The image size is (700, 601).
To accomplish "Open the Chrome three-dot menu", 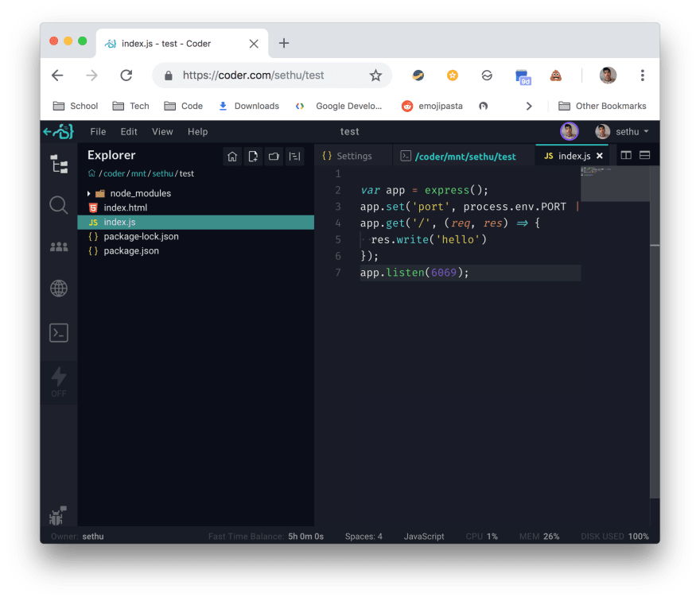I will (x=642, y=75).
